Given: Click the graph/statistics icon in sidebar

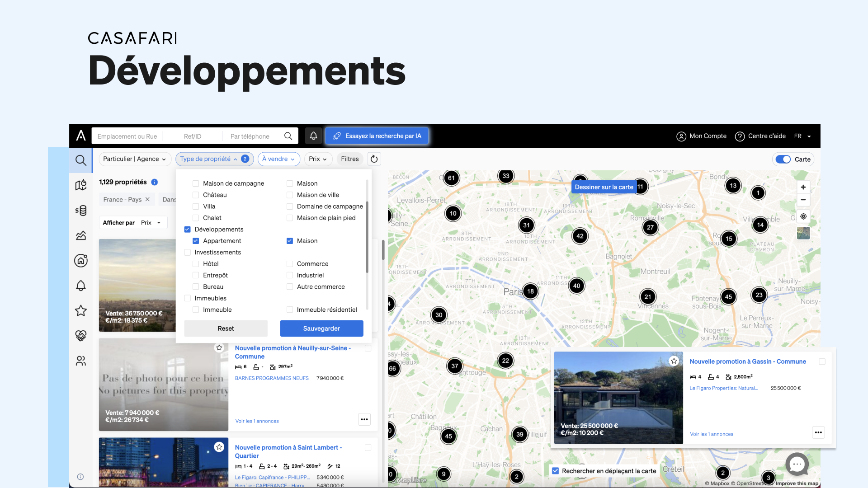Looking at the screenshot, I should tap(81, 235).
